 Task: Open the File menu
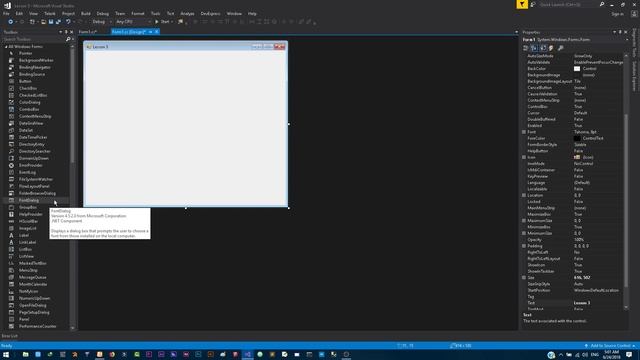click(6, 13)
